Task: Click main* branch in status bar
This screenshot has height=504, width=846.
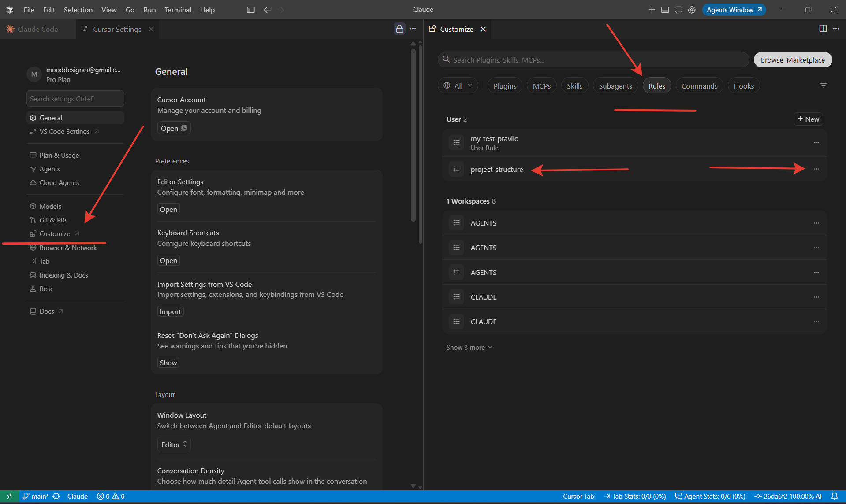Action: point(36,496)
